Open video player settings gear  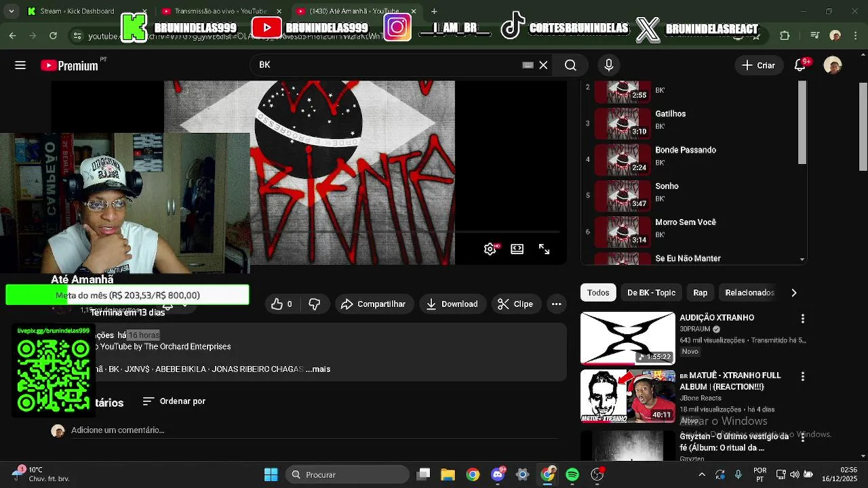tap(490, 249)
